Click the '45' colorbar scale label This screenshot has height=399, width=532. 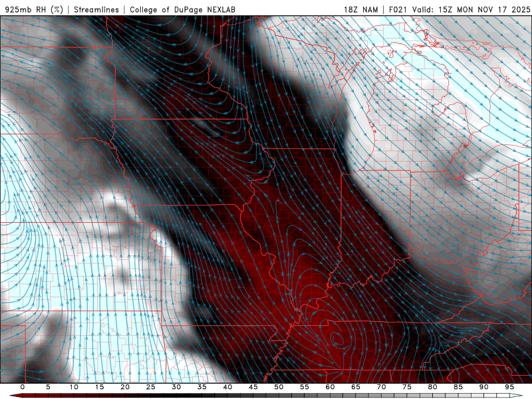[253, 387]
